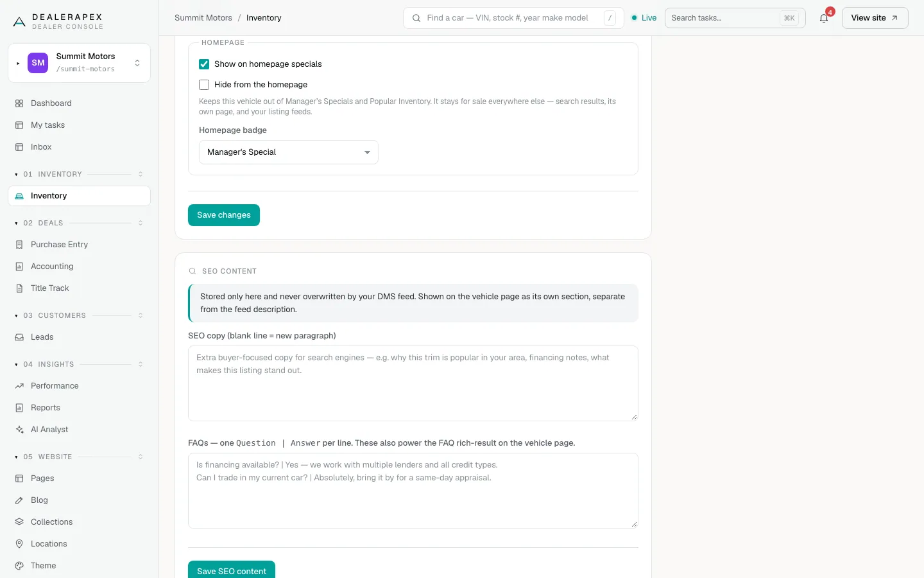Screen dimensions: 924x578
Task: Open Pages in the sidebar
Action: point(79,478)
